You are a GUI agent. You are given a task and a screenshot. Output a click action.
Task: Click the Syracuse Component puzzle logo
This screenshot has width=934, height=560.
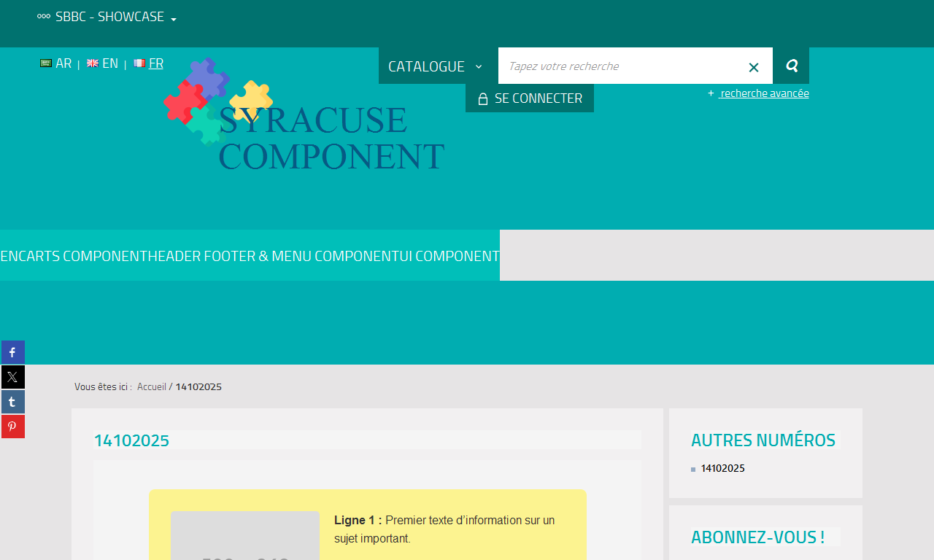[x=304, y=117]
